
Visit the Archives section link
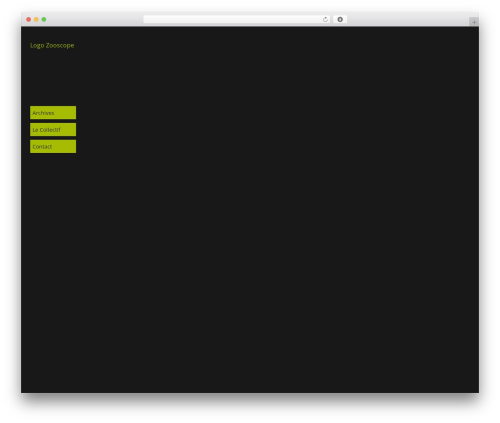point(53,113)
